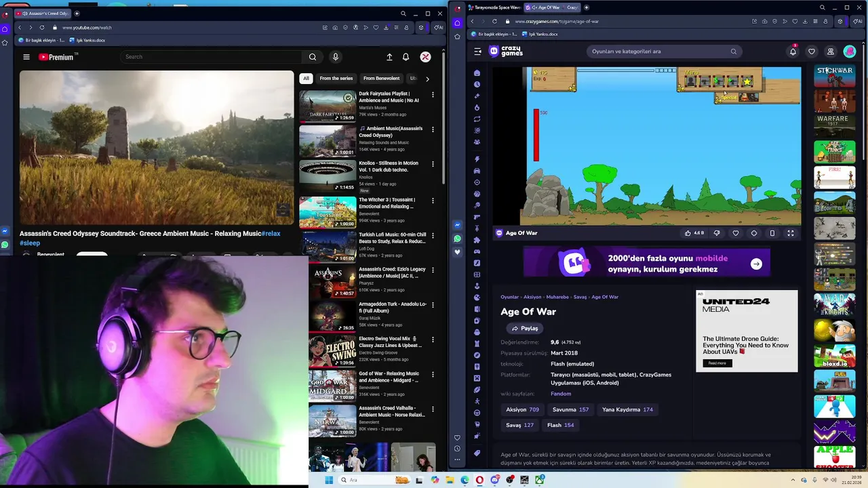Open File Explorer from taskbar

[449, 480]
